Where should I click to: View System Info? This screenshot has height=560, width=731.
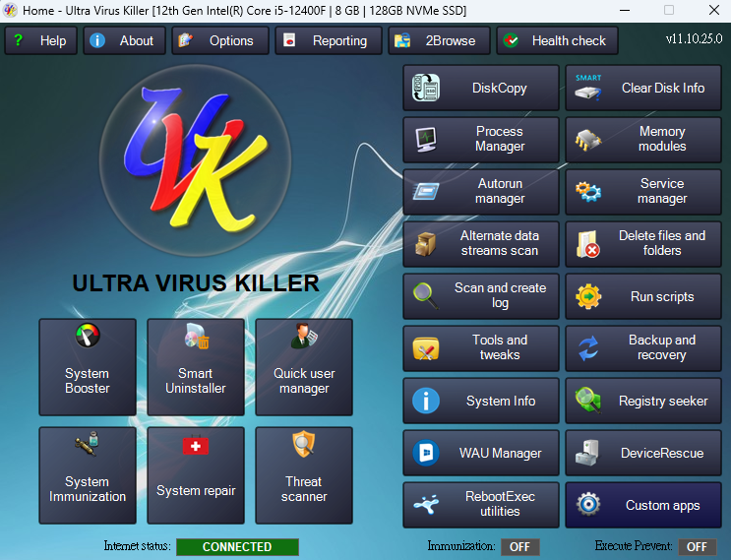[x=481, y=401]
